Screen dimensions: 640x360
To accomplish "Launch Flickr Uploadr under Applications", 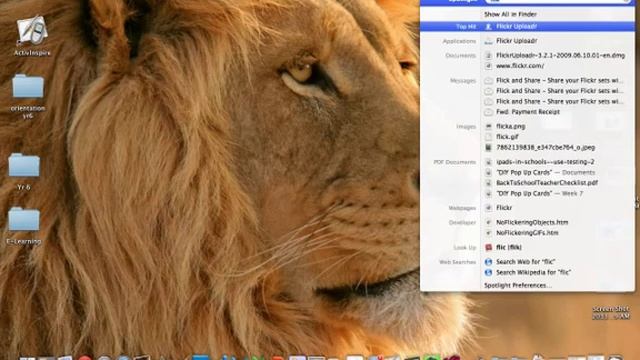I will [x=516, y=41].
